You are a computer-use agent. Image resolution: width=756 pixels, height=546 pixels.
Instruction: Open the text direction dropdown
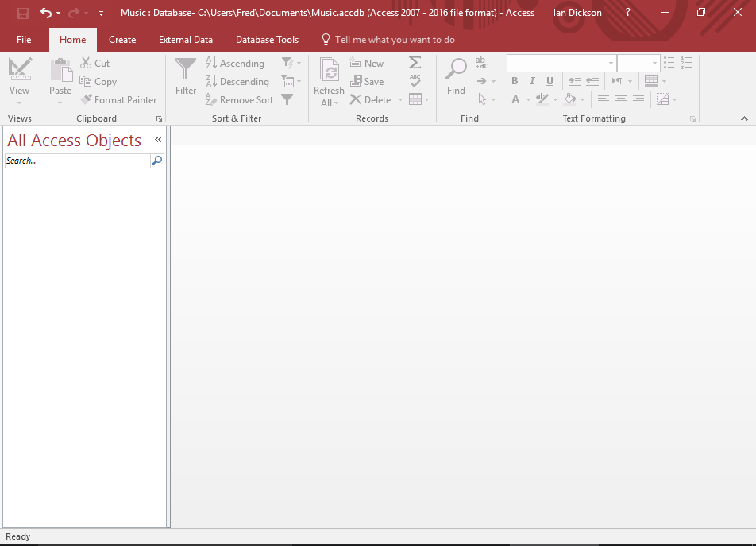pyautogui.click(x=622, y=80)
